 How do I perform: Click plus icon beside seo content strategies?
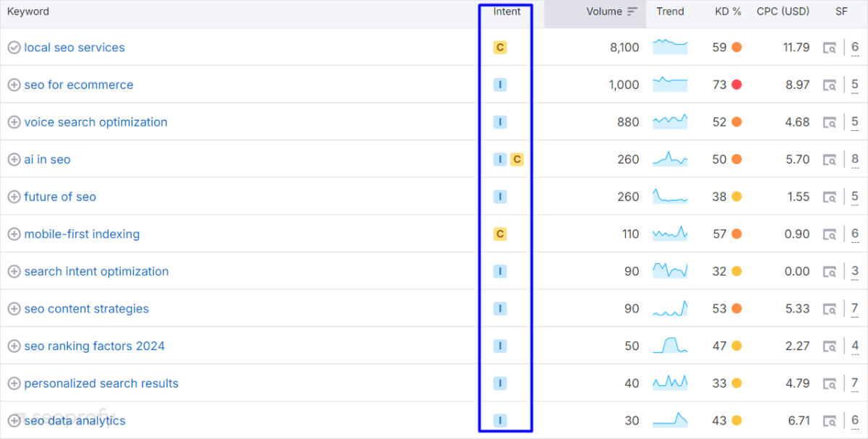point(14,309)
